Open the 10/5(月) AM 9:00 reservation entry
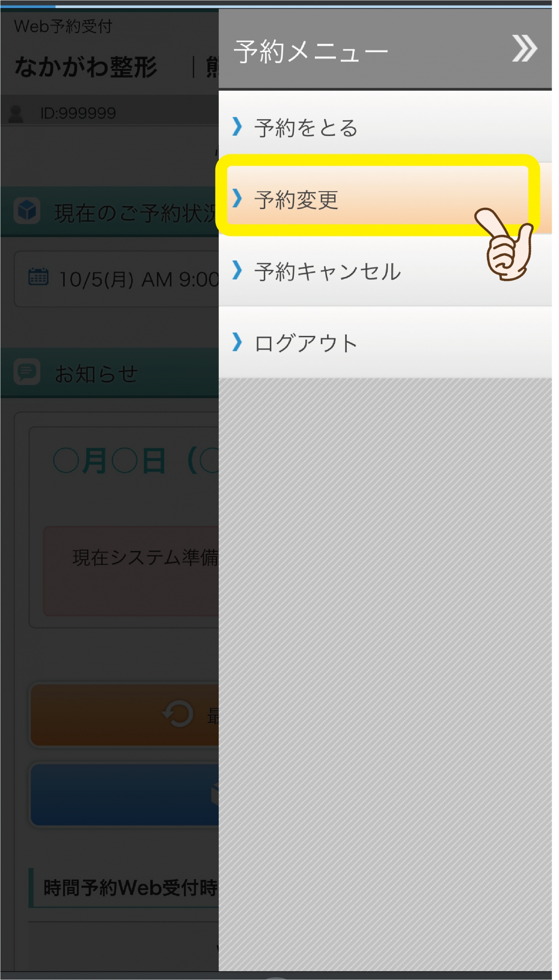 (x=117, y=279)
